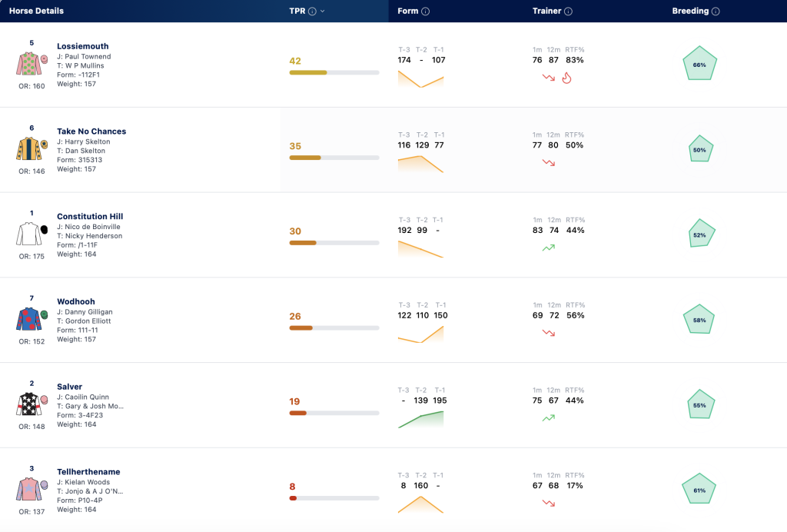This screenshot has width=787, height=532.
Task: Open the Constitution Hill horse link
Action: coord(90,216)
